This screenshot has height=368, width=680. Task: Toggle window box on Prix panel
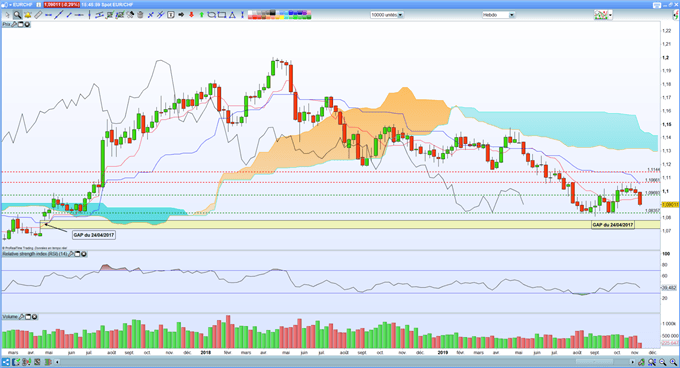(x=20, y=24)
